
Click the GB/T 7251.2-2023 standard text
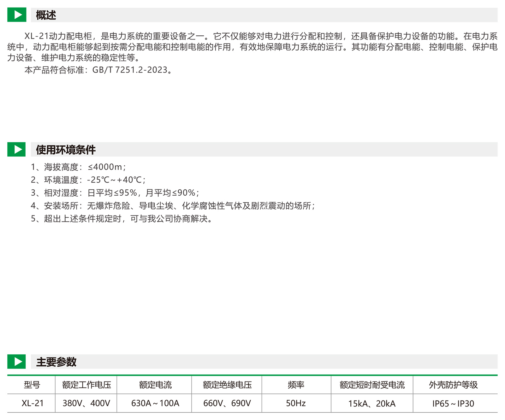tap(129, 70)
